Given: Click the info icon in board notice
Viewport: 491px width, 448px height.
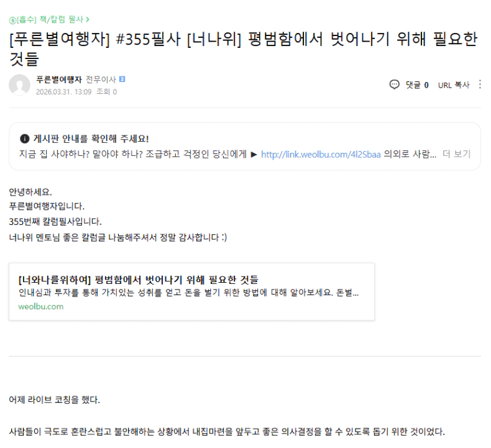Looking at the screenshot, I should click(25, 138).
